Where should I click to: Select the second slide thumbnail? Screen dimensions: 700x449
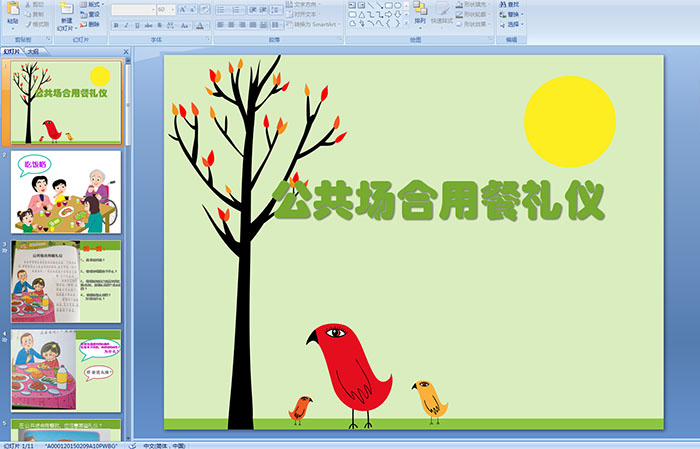click(x=66, y=191)
